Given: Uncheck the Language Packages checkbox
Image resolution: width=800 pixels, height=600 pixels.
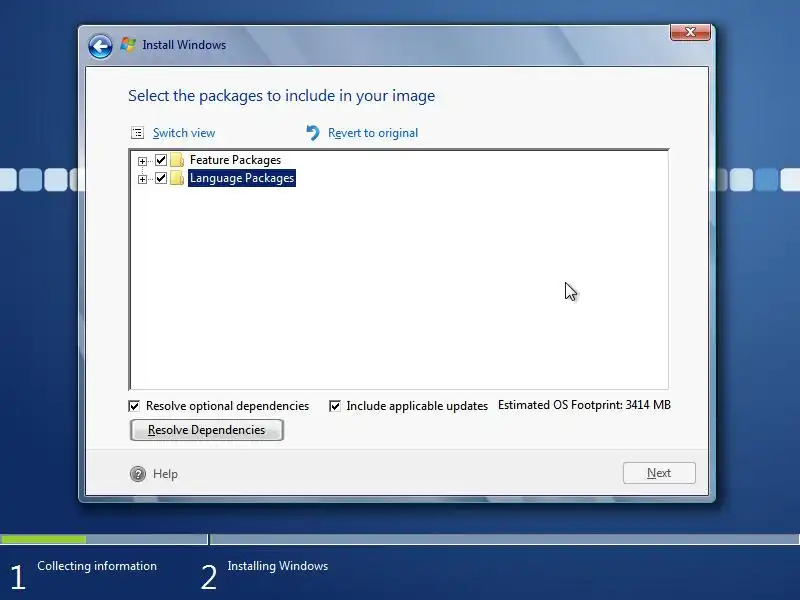Looking at the screenshot, I should point(161,178).
